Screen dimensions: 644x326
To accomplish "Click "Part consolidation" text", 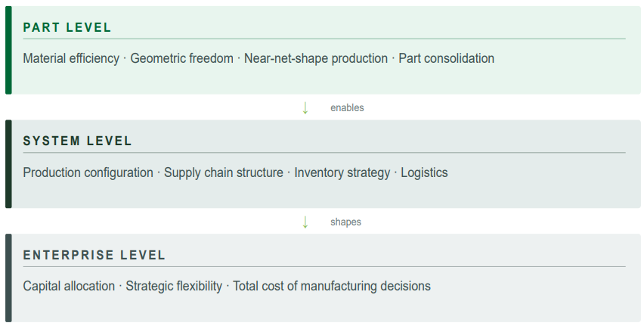I will tap(447, 58).
